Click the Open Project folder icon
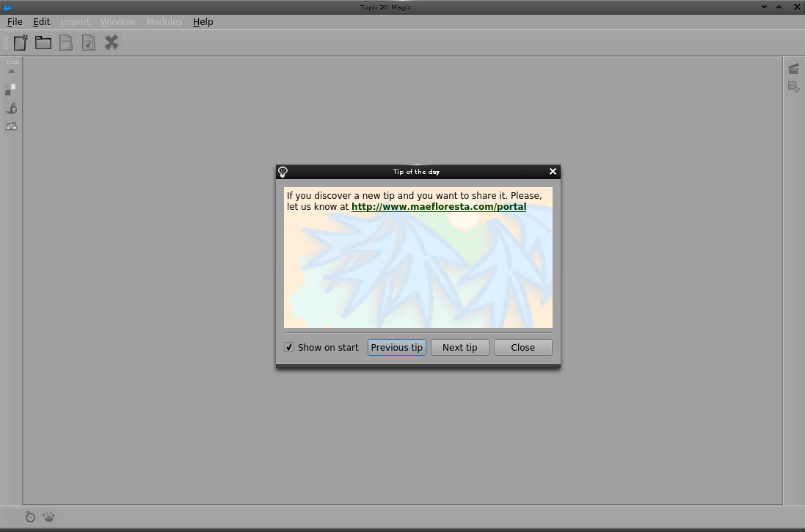 pos(43,43)
